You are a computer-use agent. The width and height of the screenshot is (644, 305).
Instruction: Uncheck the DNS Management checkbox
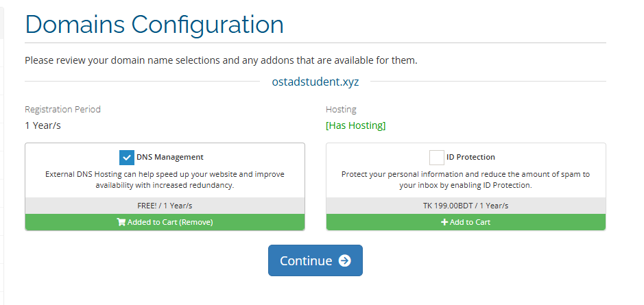click(x=127, y=158)
